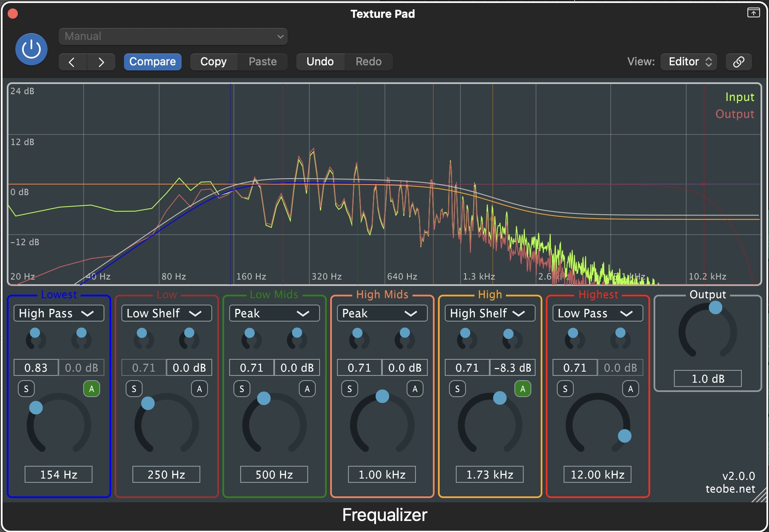Go to next preset with right arrow

tap(101, 62)
